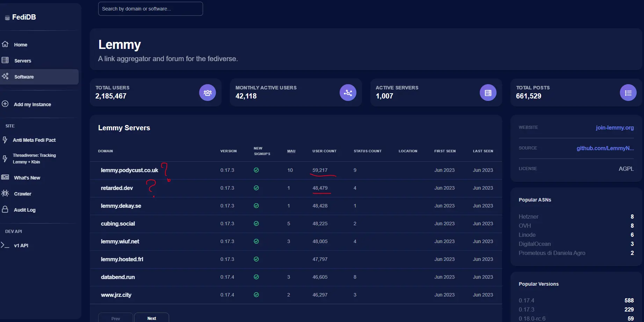Click Linode in Popular ASNs
This screenshot has height=322, width=644.
[x=527, y=235]
